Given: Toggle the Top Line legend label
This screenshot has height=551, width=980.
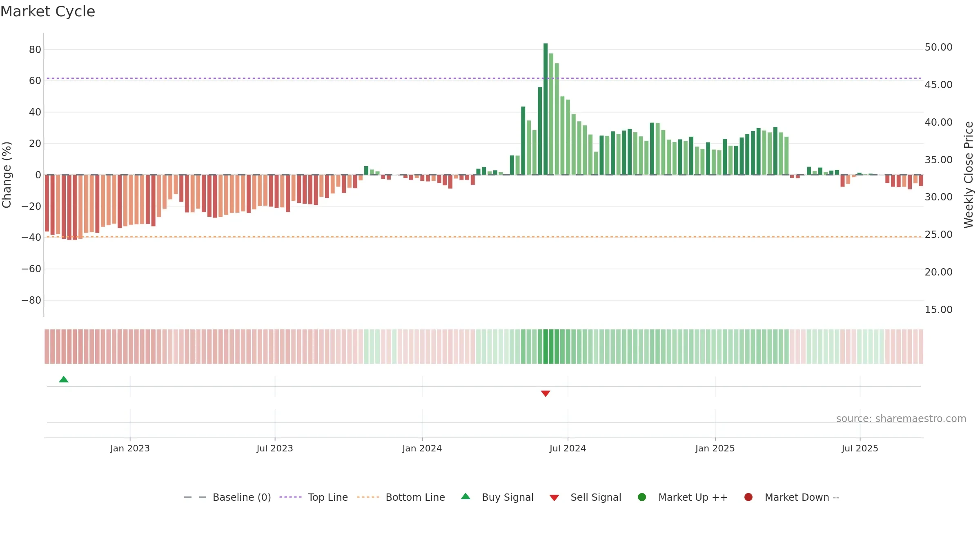Looking at the screenshot, I should click(x=328, y=497).
